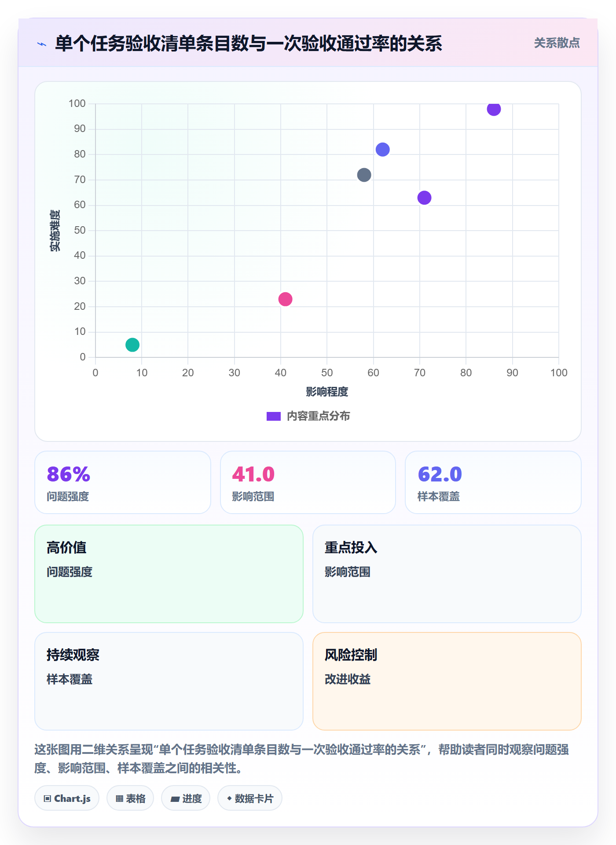Open the green 高价值 quadrant card
Screen dimensions: 616x845
[x=169, y=574]
